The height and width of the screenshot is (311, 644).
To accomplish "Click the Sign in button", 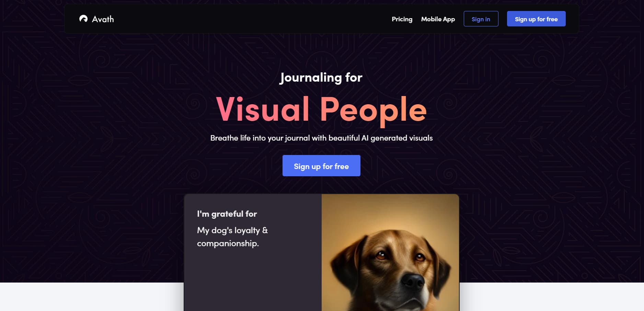I will click(x=481, y=19).
